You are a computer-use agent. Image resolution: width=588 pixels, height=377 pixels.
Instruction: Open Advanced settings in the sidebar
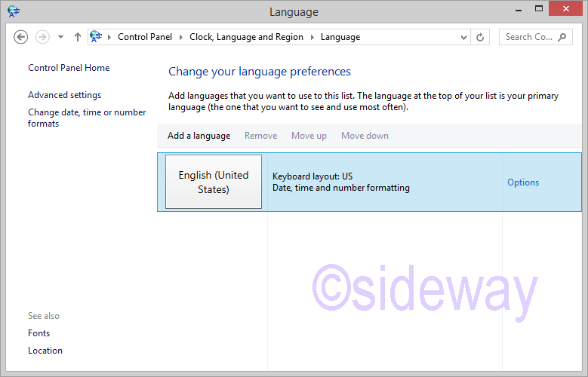point(64,95)
